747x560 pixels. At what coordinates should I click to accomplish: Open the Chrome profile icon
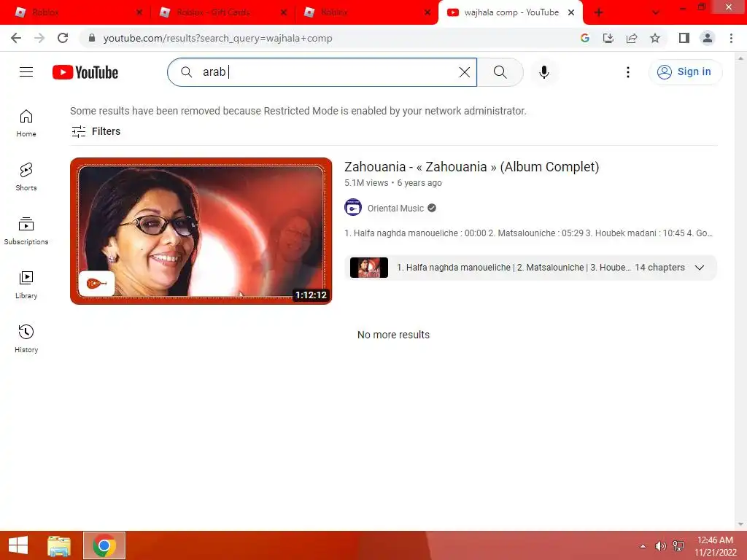[x=708, y=38]
